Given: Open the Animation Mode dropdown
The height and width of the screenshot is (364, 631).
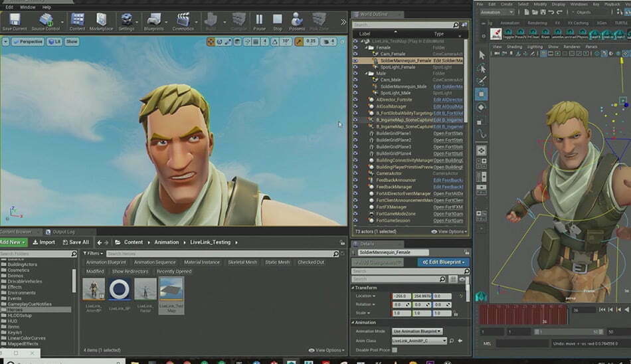Looking at the screenshot, I should [x=417, y=331].
